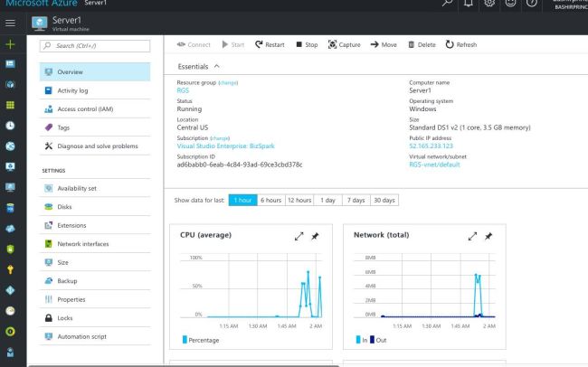Click the Search (Ctrl+/) input field
The image size is (588, 367).
tap(95, 46)
